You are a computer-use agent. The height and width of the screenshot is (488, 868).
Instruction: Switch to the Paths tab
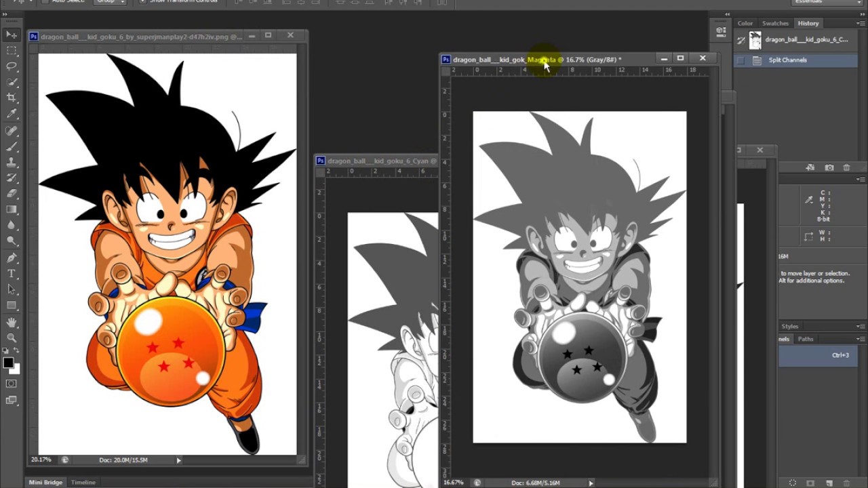[x=806, y=339]
